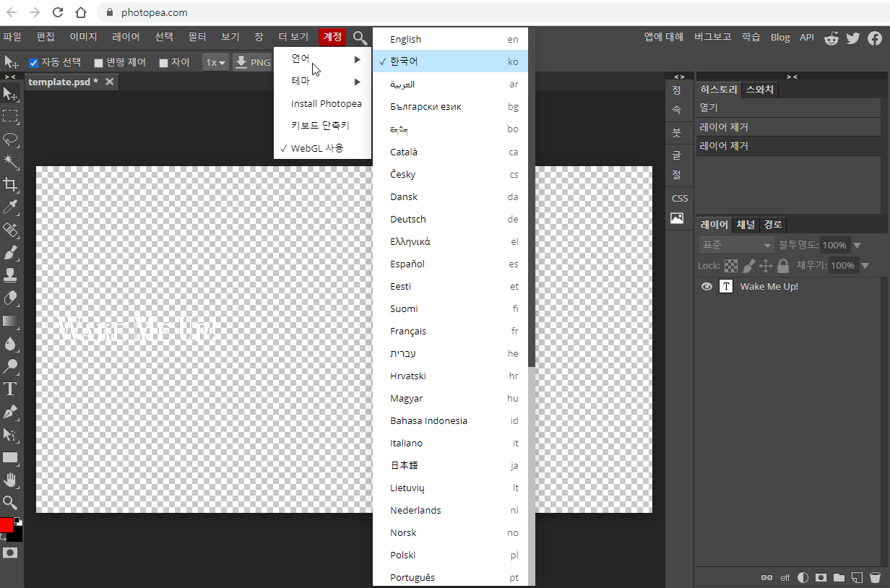Viewport: 890px width, 588px height.
Task: Select the Magic Wand tool
Action: click(10, 161)
